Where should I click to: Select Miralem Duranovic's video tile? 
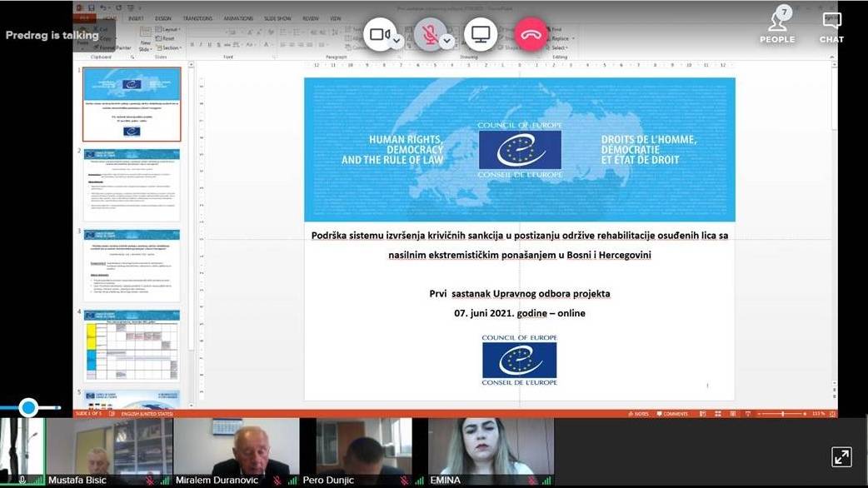point(237,452)
